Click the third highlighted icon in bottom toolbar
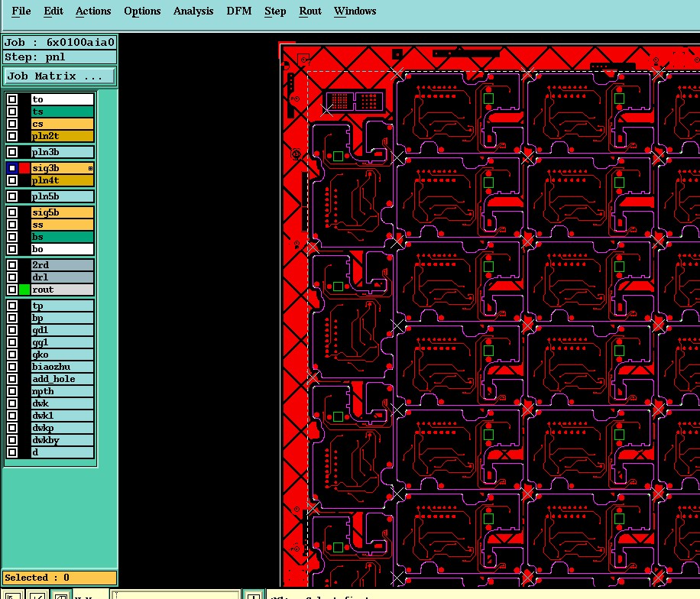Viewport: 700px width, 599px height. pos(60,595)
